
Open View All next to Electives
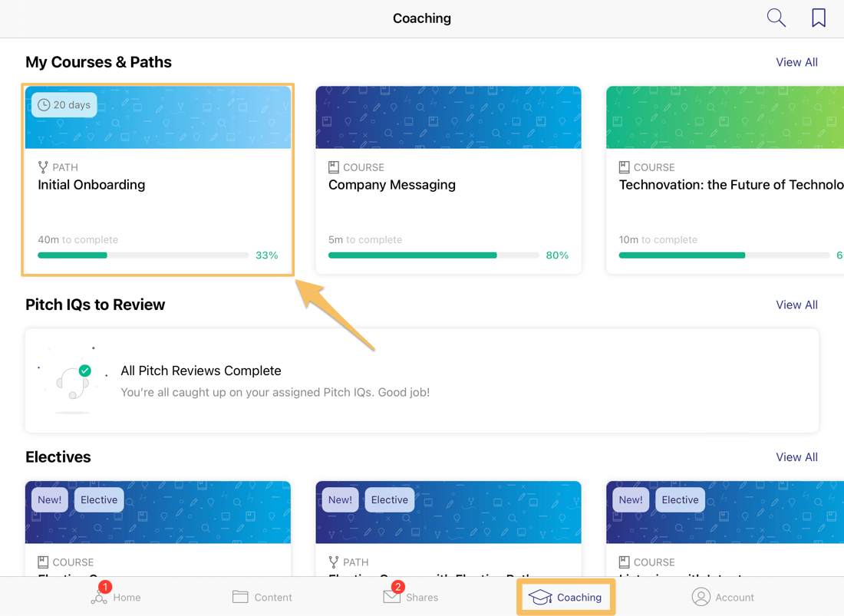coord(797,456)
